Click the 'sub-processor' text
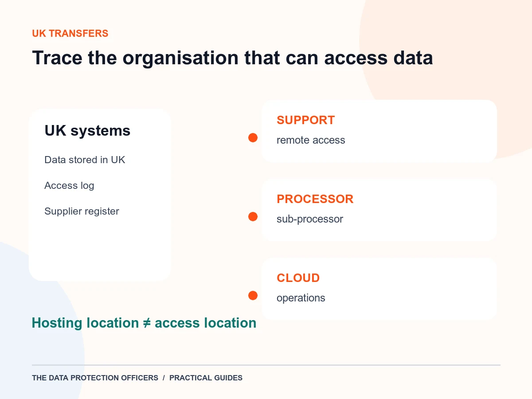Viewport: 532px width, 399px height. point(309,219)
